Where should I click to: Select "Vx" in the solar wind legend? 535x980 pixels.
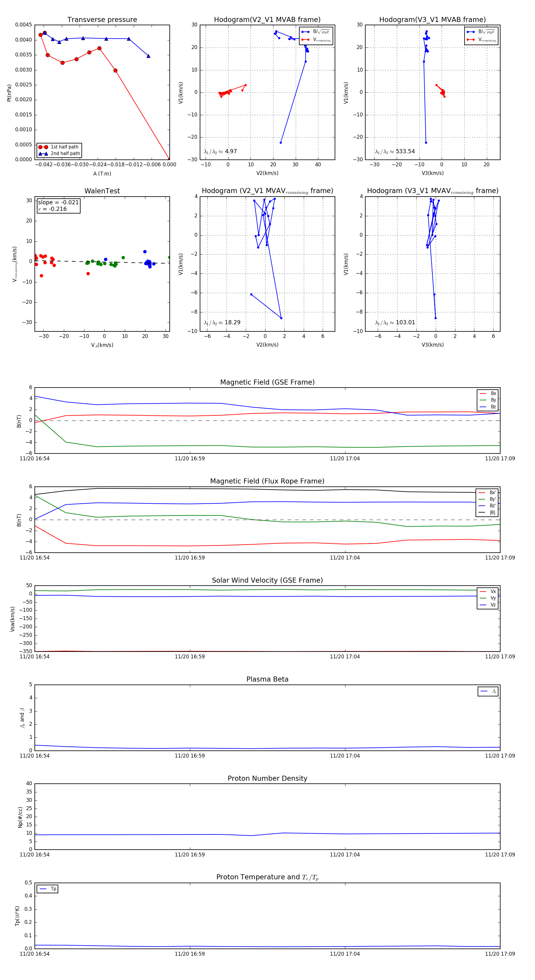pyautogui.click(x=488, y=592)
